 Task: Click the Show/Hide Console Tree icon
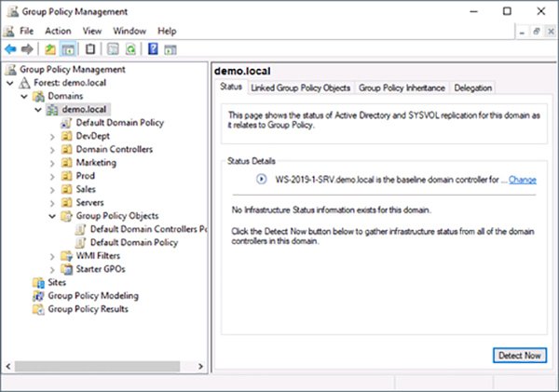pos(69,48)
